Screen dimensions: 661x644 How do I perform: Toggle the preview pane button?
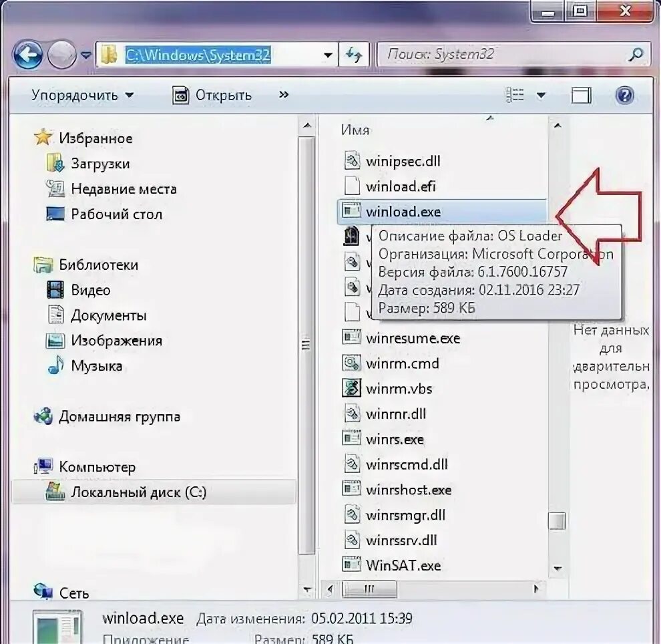pyautogui.click(x=581, y=96)
